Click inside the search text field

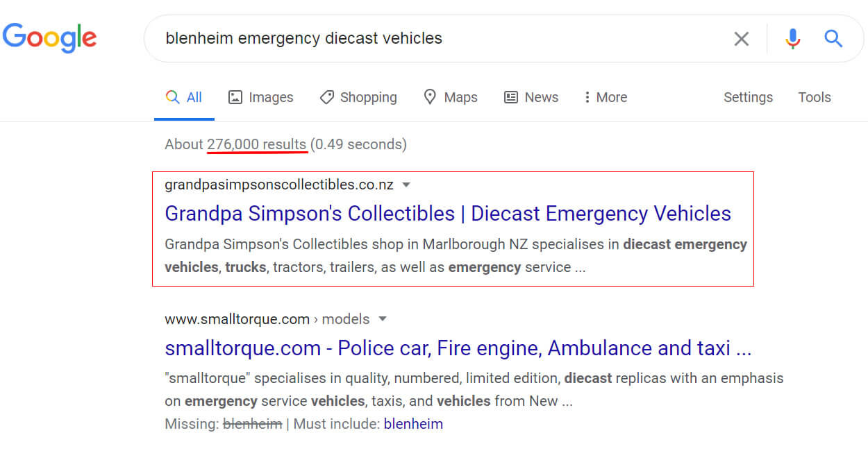click(444, 38)
